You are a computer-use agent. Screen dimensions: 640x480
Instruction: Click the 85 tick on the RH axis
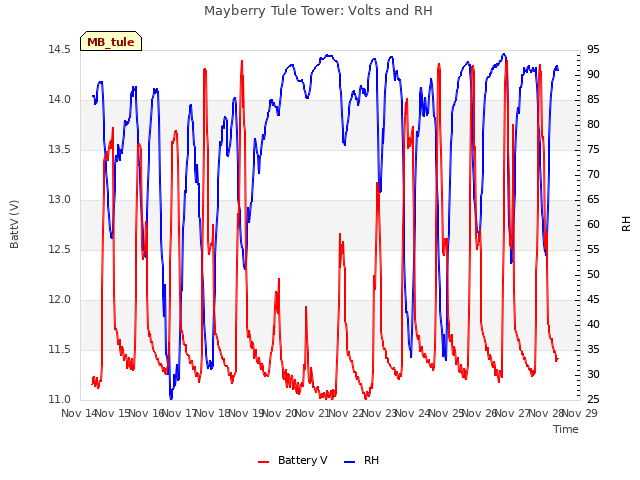pyautogui.click(x=593, y=100)
